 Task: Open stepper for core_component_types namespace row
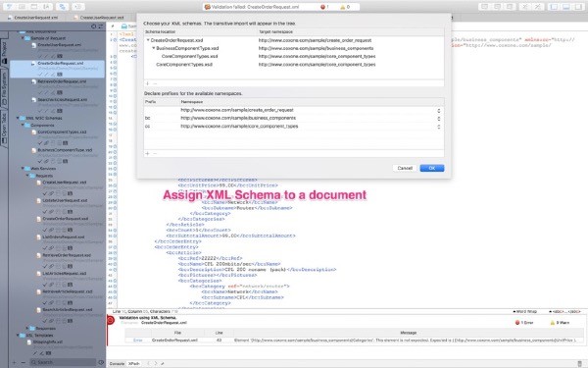[x=438, y=127]
